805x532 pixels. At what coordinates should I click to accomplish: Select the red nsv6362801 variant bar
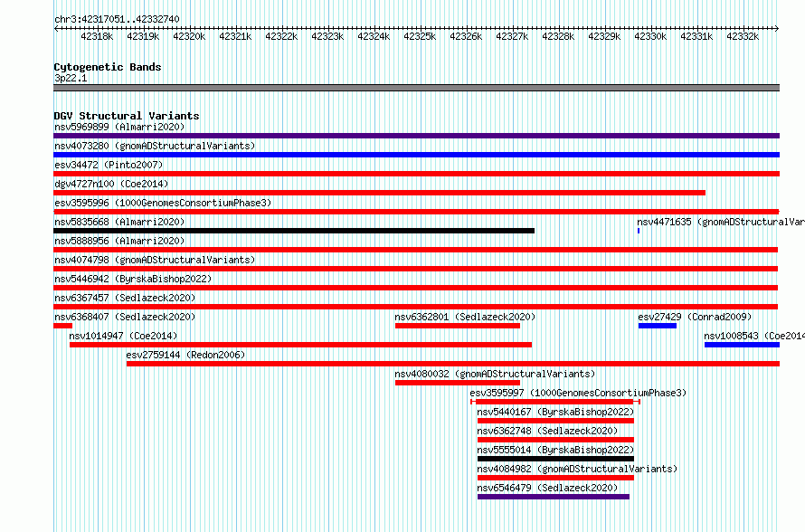click(458, 326)
